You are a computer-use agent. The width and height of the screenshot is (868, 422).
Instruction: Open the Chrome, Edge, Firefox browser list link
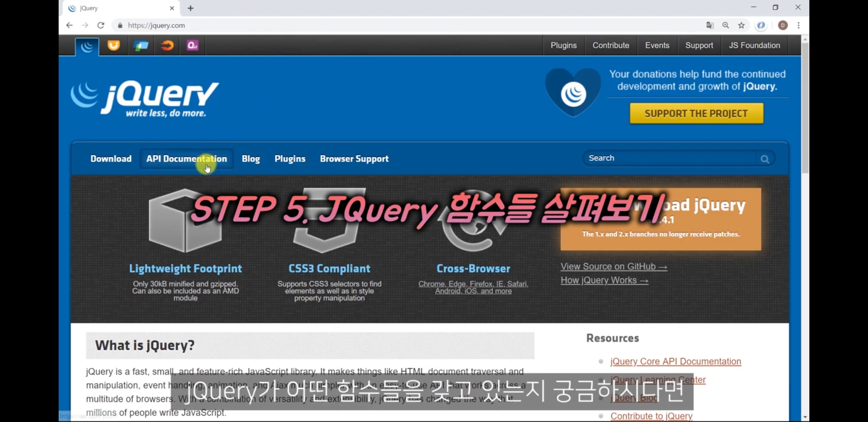point(473,287)
